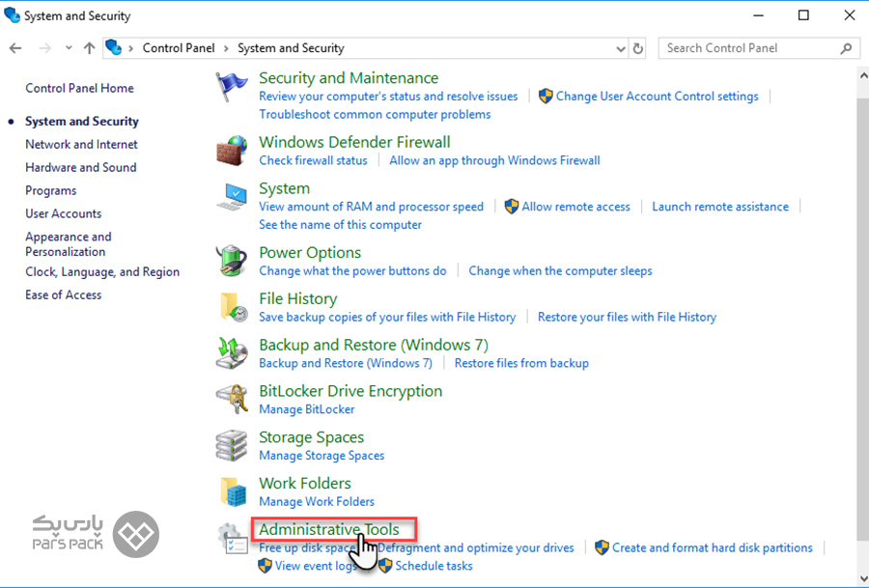
Task: Click Manage BitLocker
Action: [x=306, y=409]
